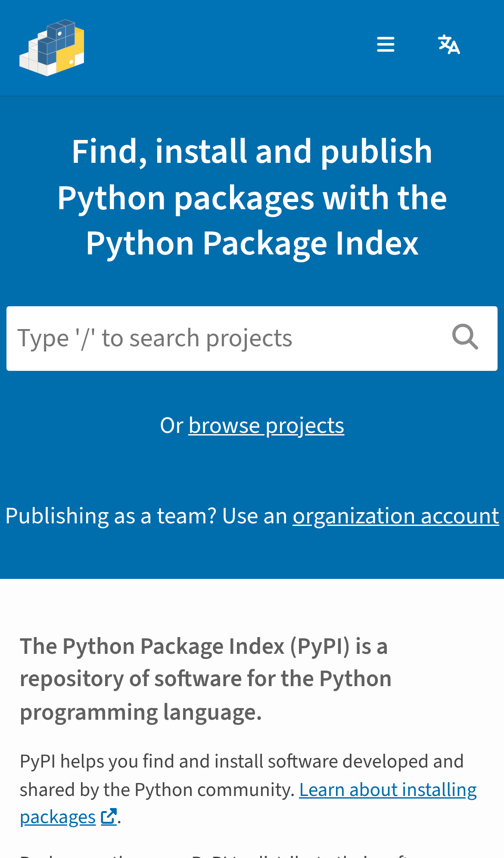Click the word 'Or' before browse projects

(171, 426)
